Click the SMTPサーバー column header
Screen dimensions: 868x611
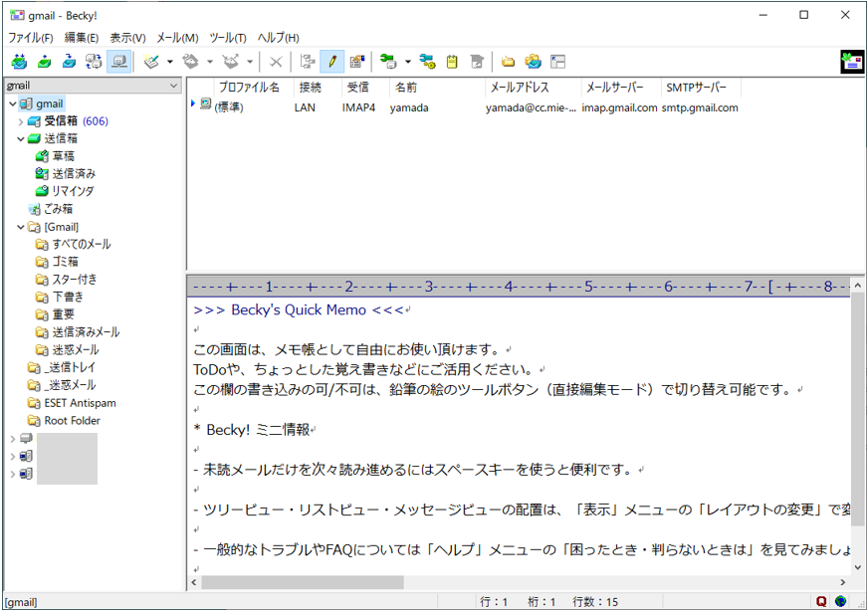tap(700, 88)
